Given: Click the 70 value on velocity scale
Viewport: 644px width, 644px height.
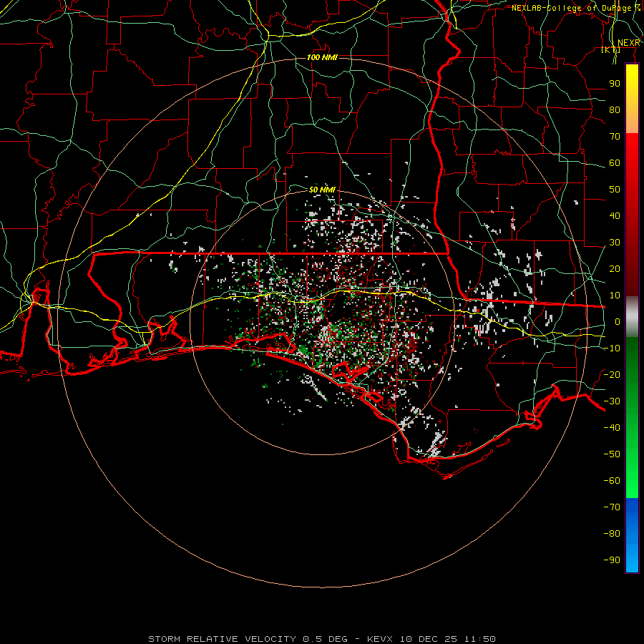Looking at the screenshot, I should point(615,137).
